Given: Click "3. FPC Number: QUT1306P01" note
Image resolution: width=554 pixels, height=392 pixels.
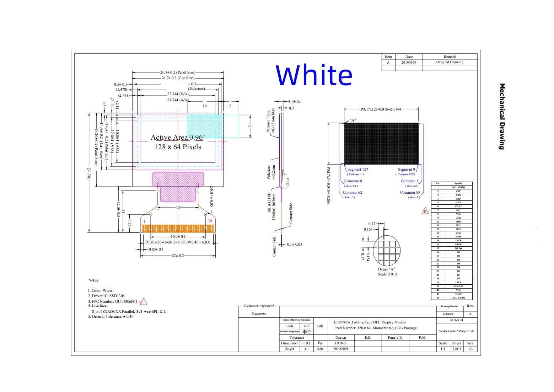Looking at the screenshot, I should 113,301.
